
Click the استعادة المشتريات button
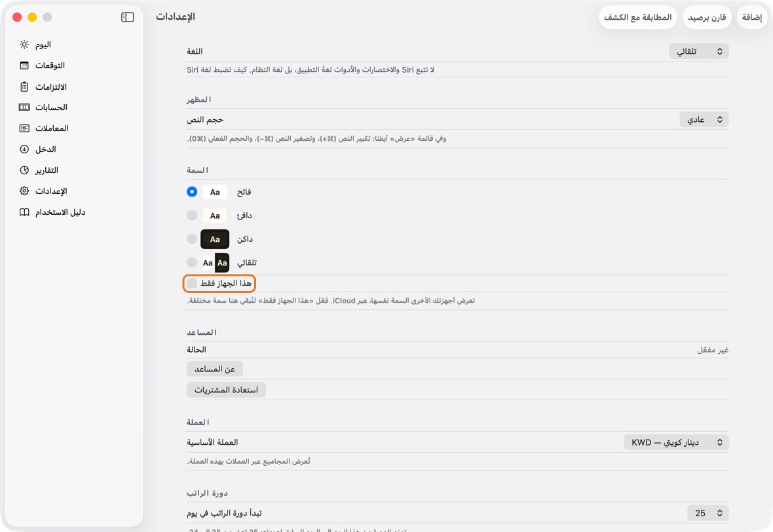click(x=226, y=390)
